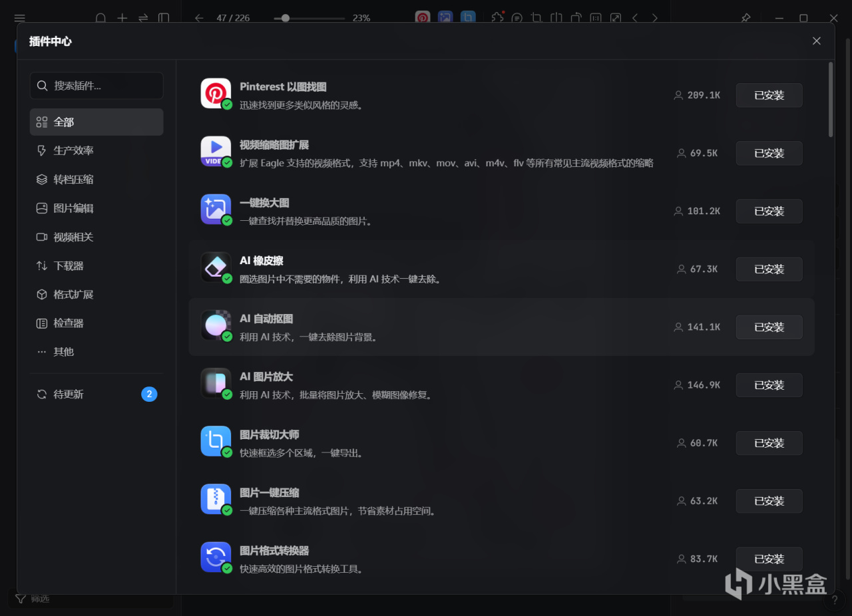Click the "图片一键压缩" plugin title

(x=270, y=493)
